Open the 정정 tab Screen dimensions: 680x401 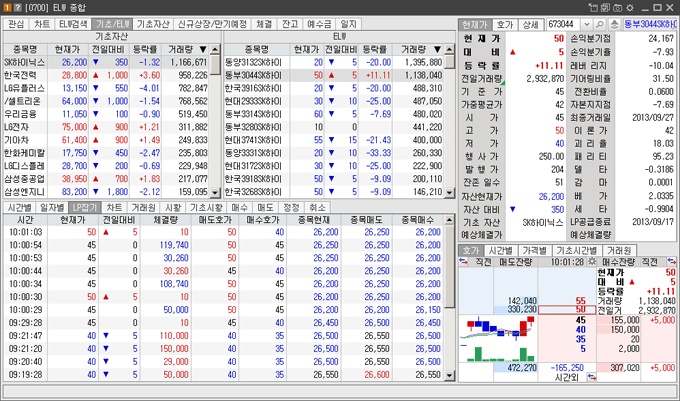click(291, 207)
